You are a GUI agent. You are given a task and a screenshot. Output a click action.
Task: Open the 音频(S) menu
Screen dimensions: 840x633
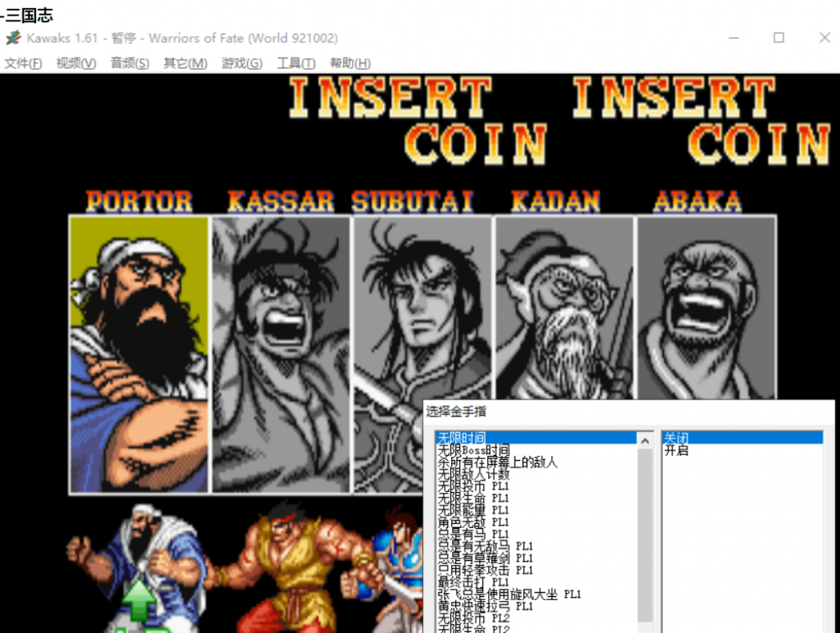[130, 63]
